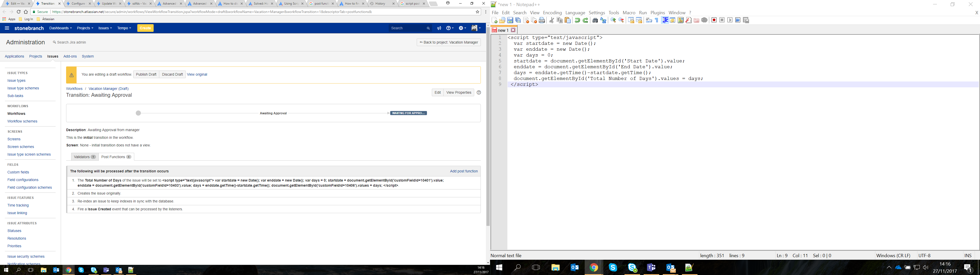Click Save icon in Notepad++ toolbar
This screenshot has width=980, height=275.
(x=510, y=20)
